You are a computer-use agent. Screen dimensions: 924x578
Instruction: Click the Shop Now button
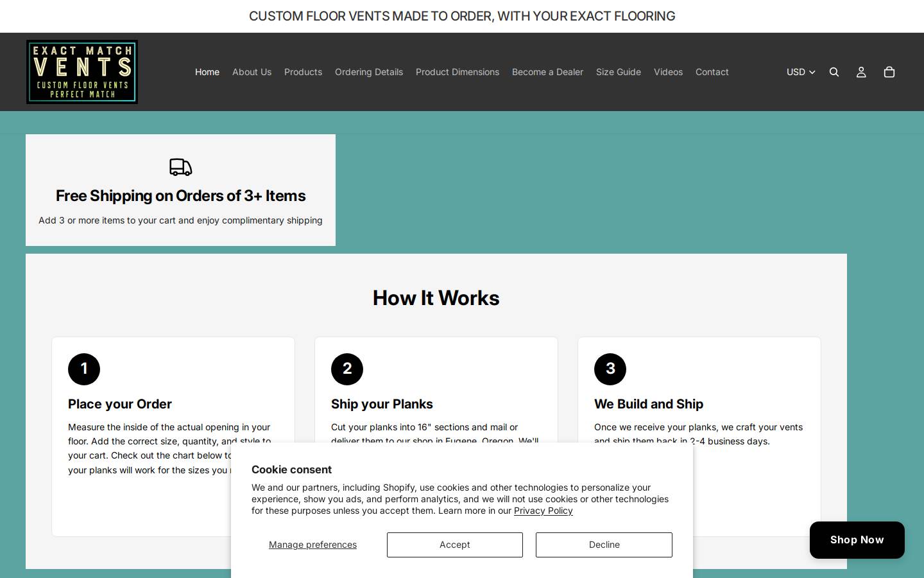(x=857, y=540)
